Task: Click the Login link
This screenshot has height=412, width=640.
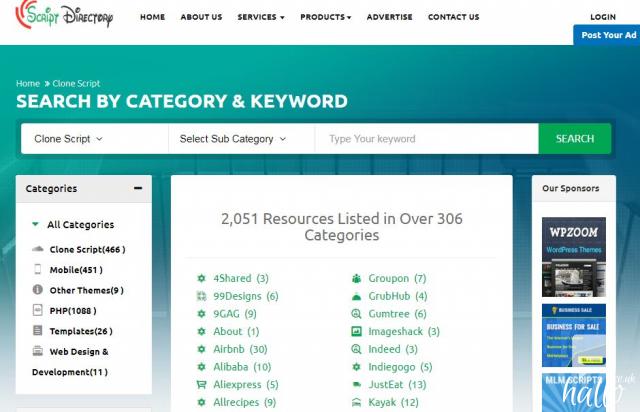Action: click(603, 17)
